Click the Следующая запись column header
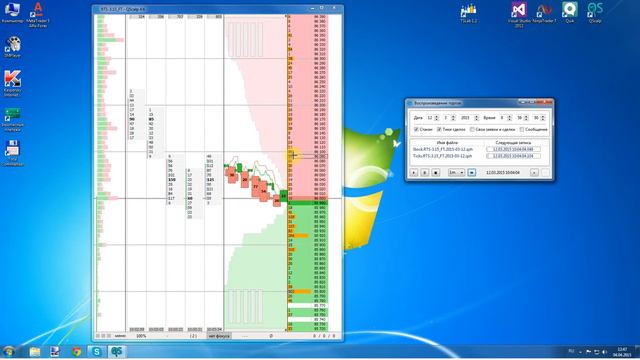 tap(513, 143)
